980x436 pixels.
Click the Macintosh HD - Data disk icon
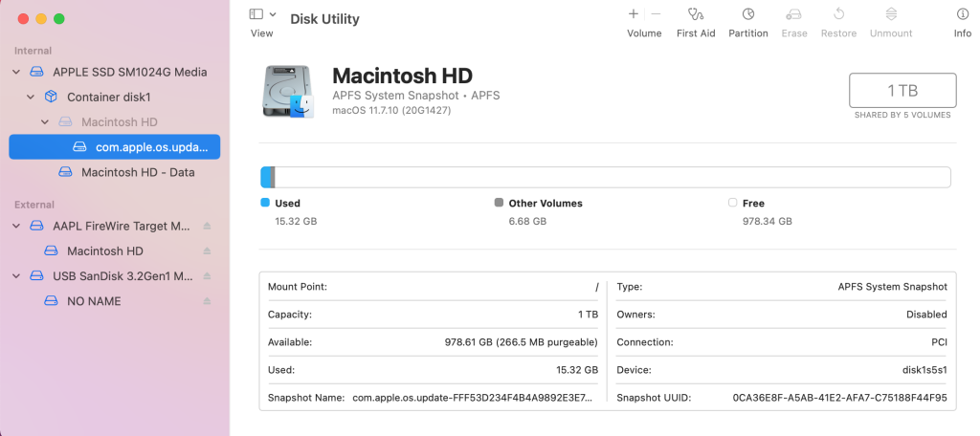65,172
